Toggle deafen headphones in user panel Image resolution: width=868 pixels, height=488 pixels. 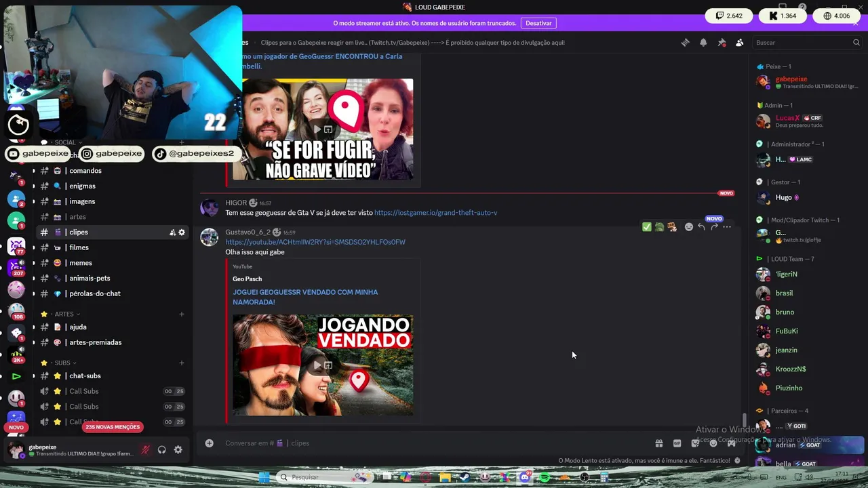(161, 449)
